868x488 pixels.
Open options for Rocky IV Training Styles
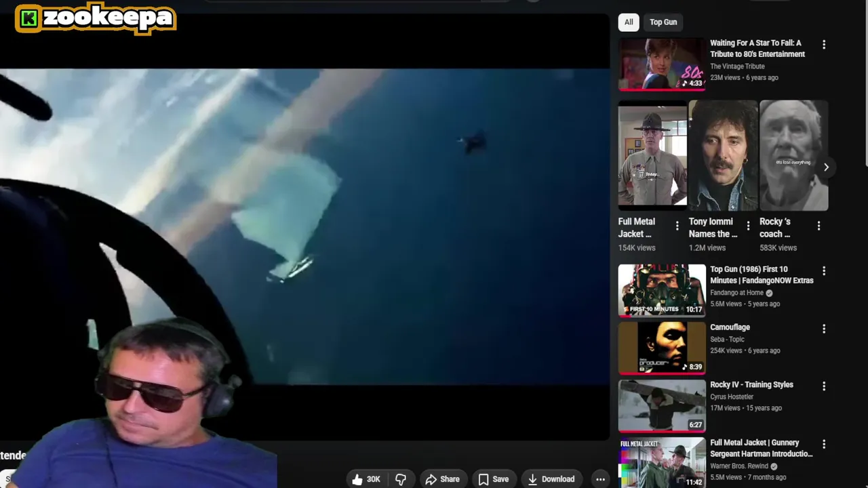824,386
